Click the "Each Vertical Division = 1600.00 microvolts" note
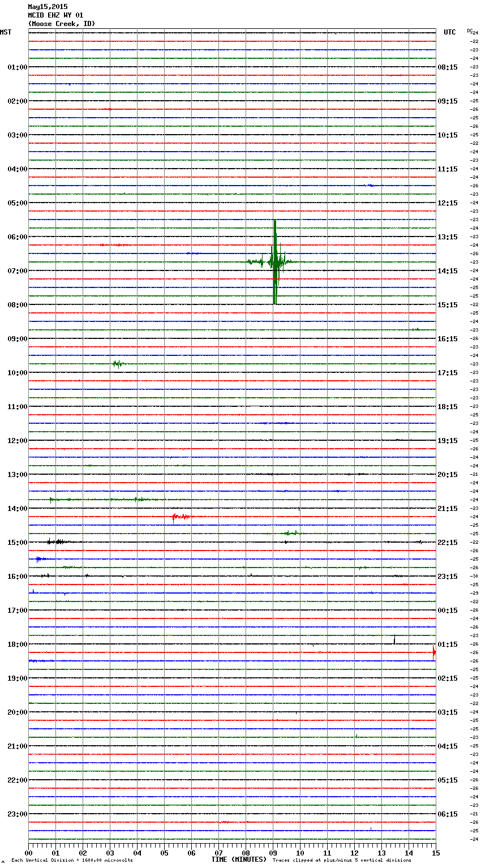 pyautogui.click(x=72, y=861)
